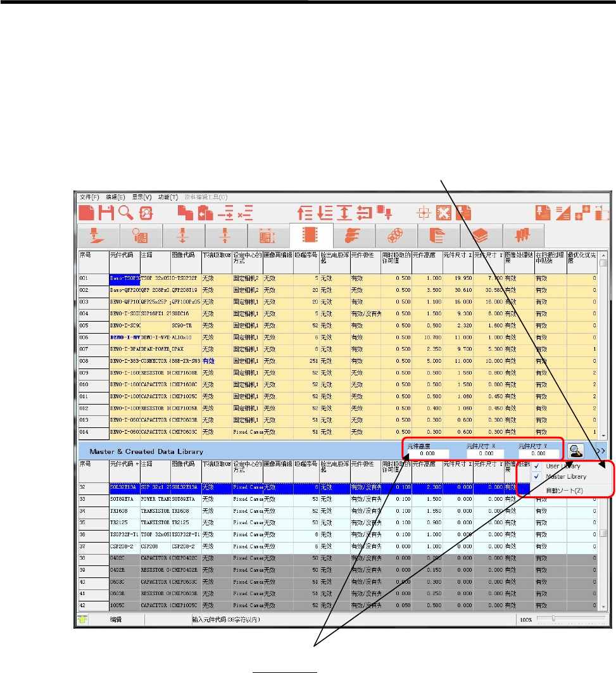616x673 pixels.
Task: Open the 显示(V) menu
Action: coord(142,197)
